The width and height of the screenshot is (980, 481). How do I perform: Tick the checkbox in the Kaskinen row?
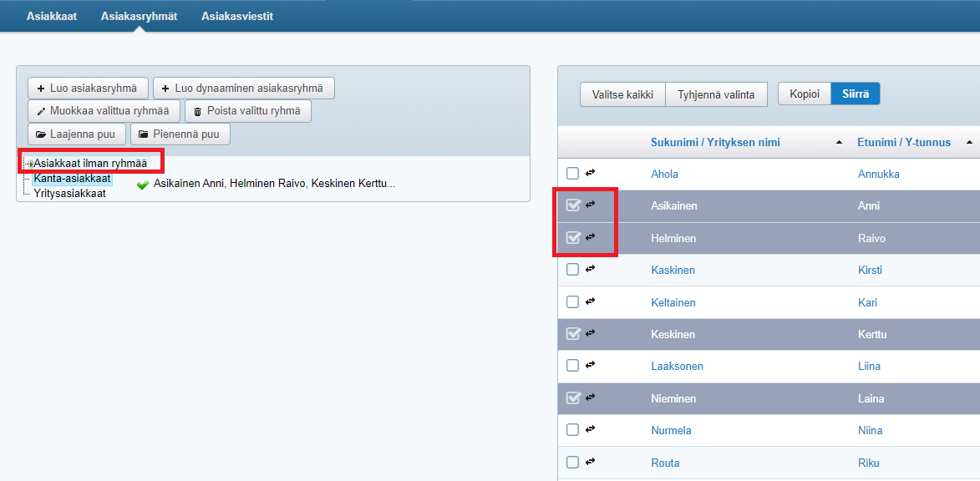[572, 270]
